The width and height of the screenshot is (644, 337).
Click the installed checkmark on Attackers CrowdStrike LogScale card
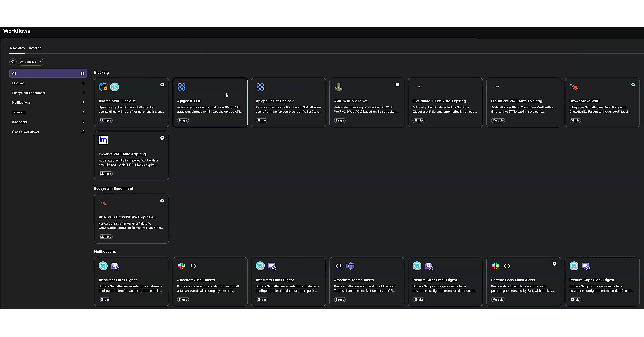tap(162, 201)
